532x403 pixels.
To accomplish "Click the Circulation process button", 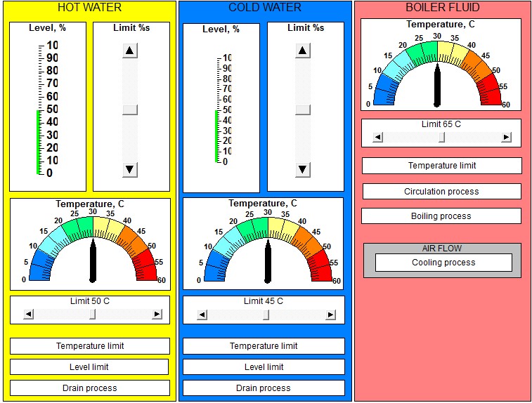I will (442, 192).
